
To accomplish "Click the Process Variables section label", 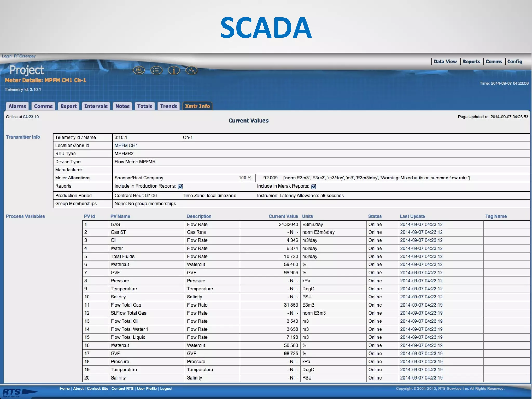I will [25, 216].
